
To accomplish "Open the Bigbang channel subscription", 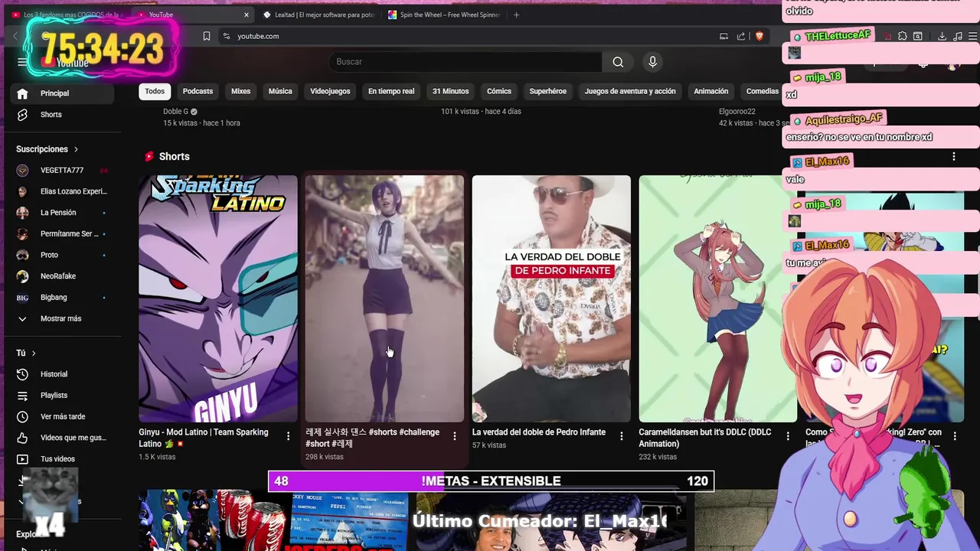I will [63, 297].
